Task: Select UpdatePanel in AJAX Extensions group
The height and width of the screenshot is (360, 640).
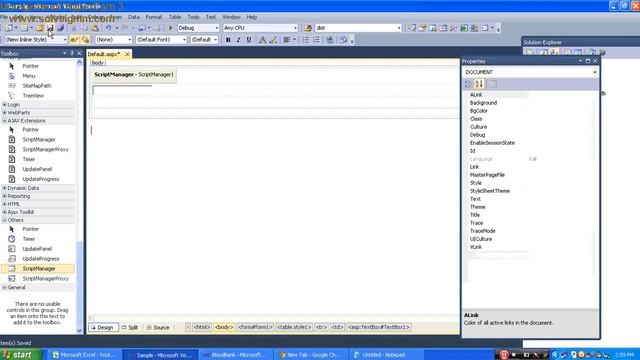Action: coord(37,169)
